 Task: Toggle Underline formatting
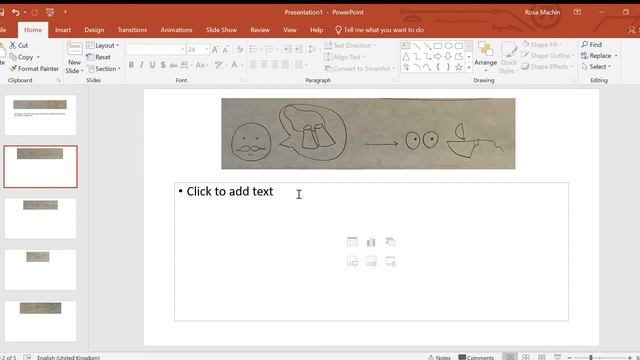(152, 65)
